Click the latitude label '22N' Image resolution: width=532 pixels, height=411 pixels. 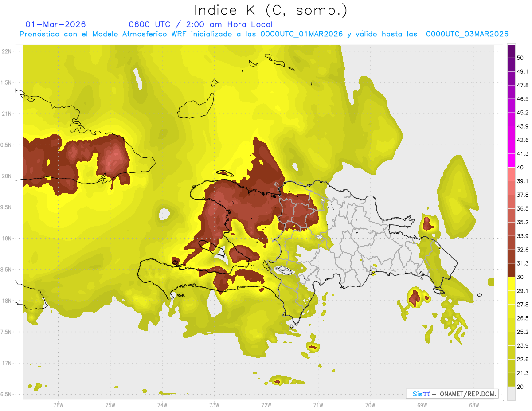[x=8, y=51]
